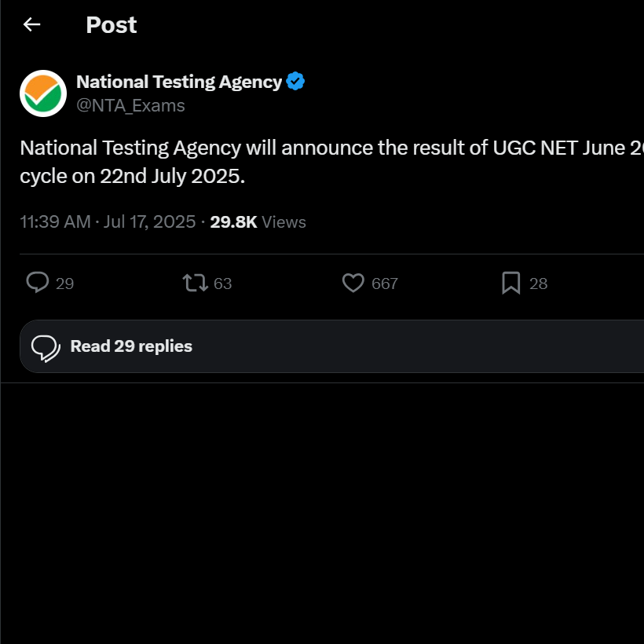Click the reply count 29
This screenshot has height=644, width=644.
[65, 284]
